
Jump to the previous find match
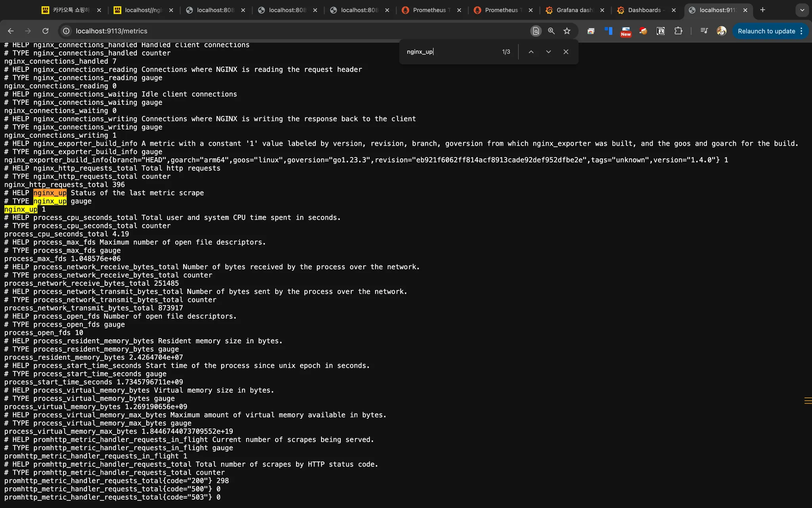point(531,52)
